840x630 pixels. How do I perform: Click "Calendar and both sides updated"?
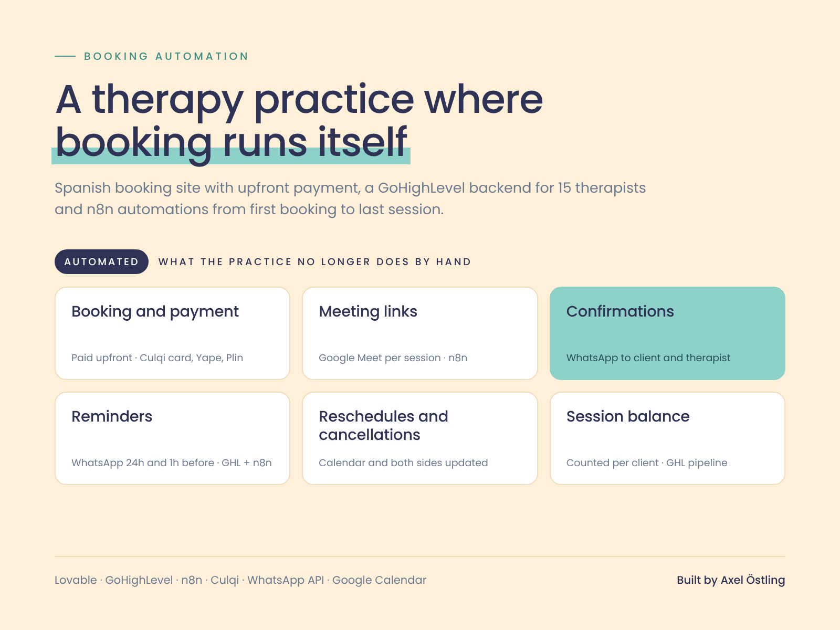403,463
